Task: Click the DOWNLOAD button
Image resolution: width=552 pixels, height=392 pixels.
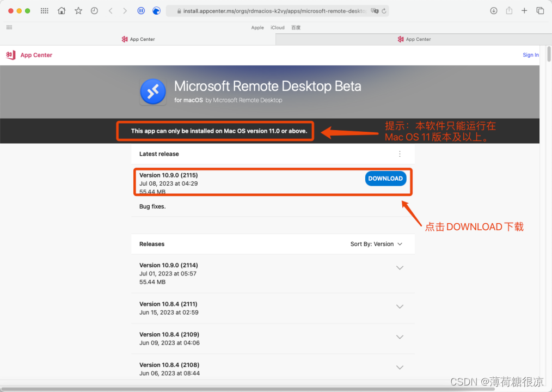Action: coord(385,178)
